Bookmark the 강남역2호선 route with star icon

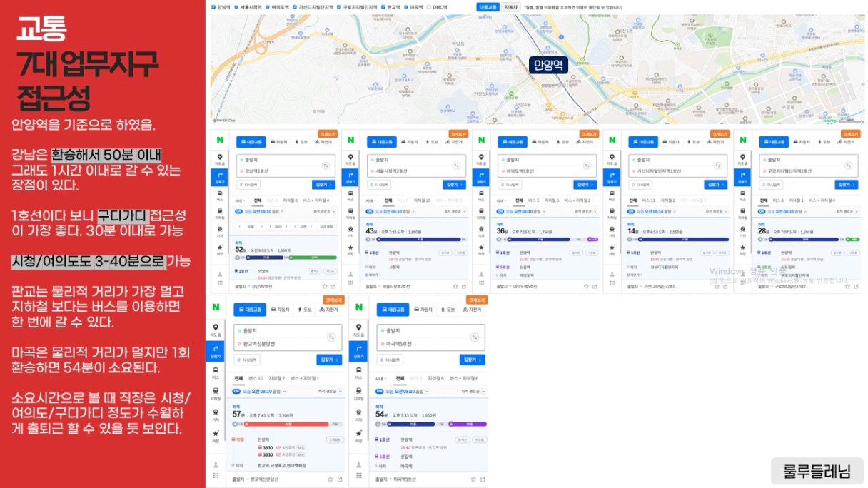click(325, 286)
